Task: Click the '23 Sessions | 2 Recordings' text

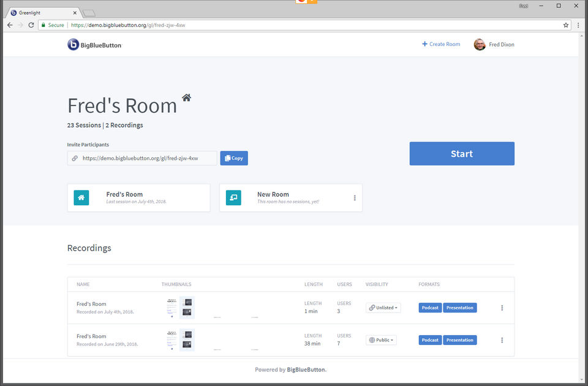Action: click(105, 125)
